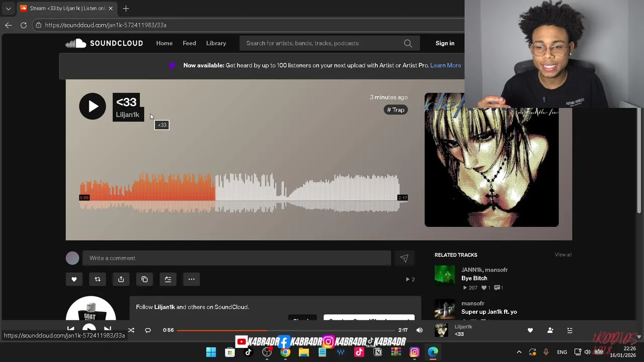This screenshot has width=644, height=362.
Task: Click Liljan1k in the follow prompt
Action: pyautogui.click(x=165, y=307)
